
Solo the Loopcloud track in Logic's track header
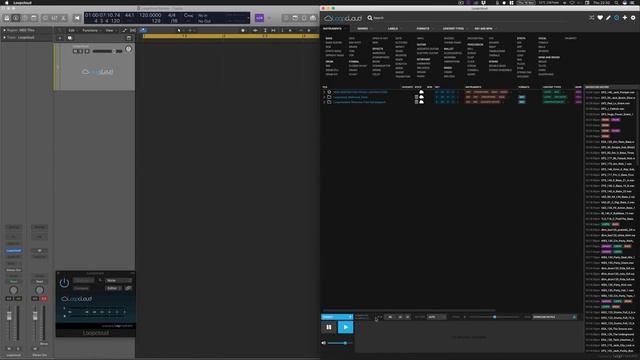click(x=81, y=51)
